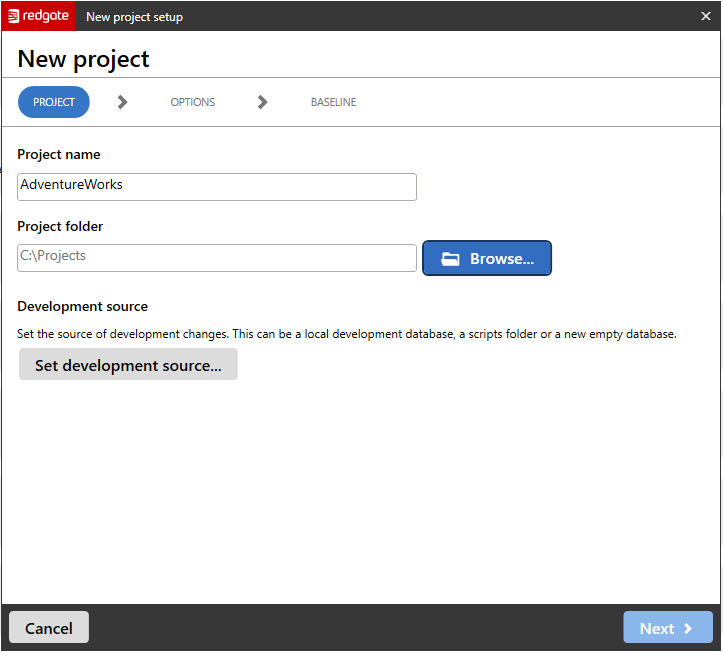Image resolution: width=723 pixels, height=653 pixels.
Task: Click the "Development source" heading
Action: (83, 306)
